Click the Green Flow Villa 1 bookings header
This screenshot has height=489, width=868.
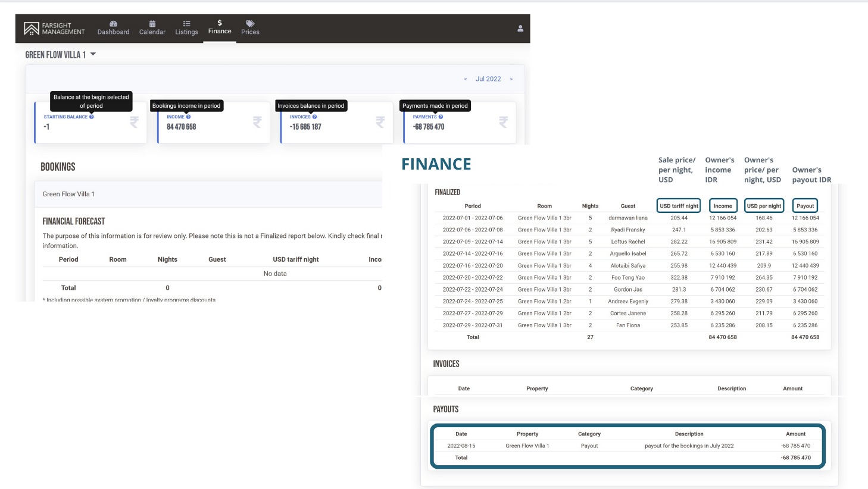point(68,194)
